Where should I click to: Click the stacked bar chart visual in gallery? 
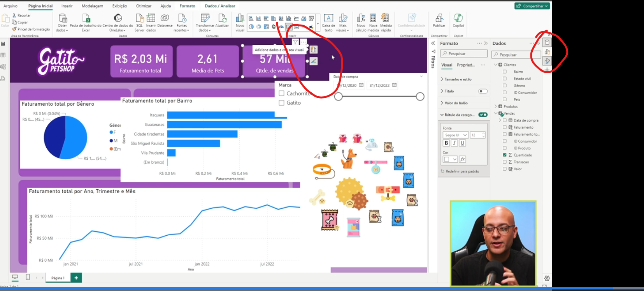[251, 18]
